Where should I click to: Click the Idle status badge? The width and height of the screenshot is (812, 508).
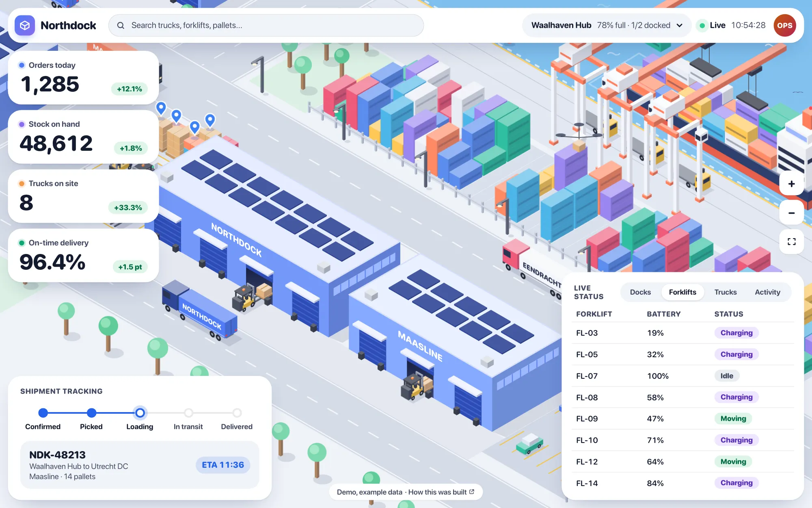(x=727, y=376)
